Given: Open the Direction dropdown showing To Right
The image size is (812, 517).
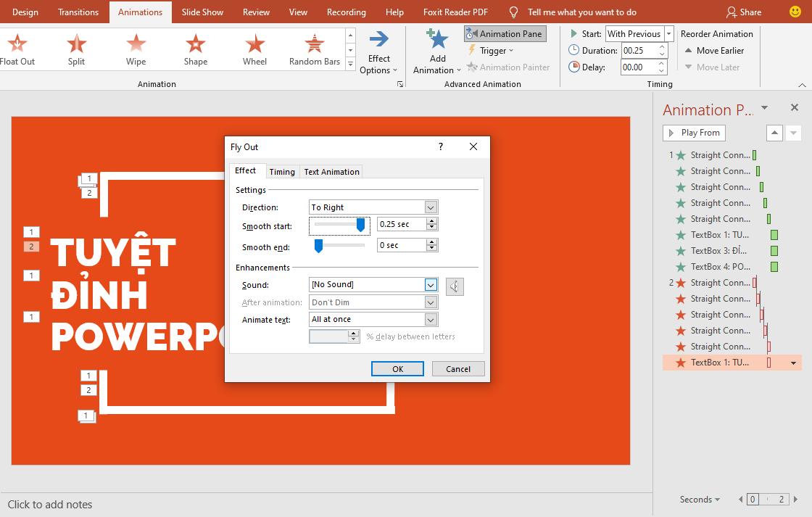Looking at the screenshot, I should (x=431, y=207).
